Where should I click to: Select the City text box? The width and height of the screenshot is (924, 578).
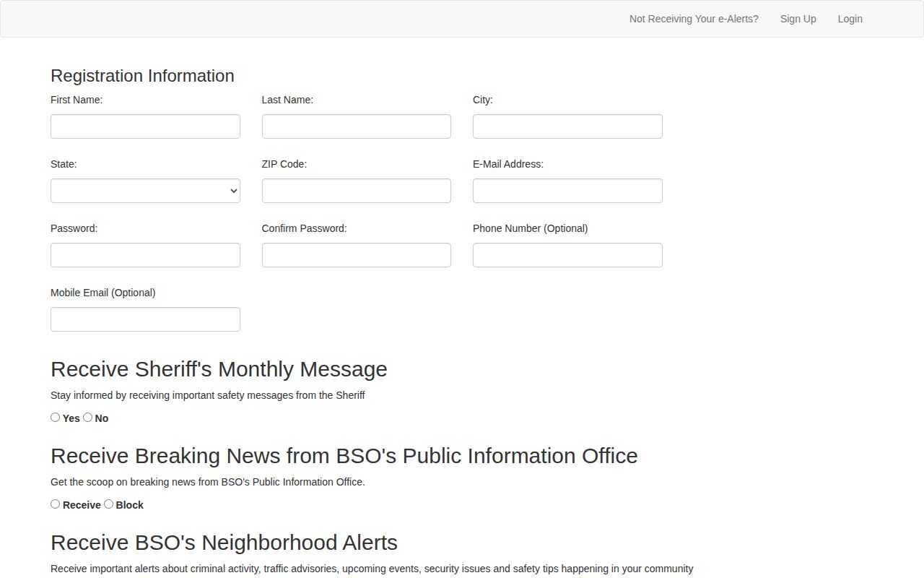[567, 126]
